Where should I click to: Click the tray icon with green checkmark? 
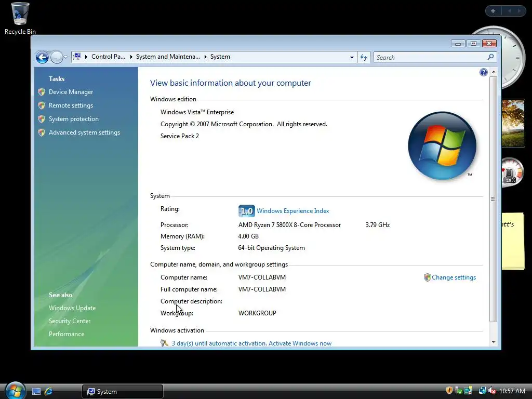(x=459, y=391)
